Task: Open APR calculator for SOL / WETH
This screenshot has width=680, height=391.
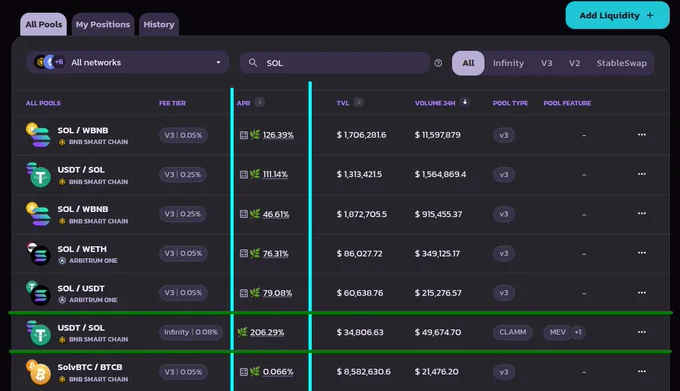Action: tap(244, 254)
